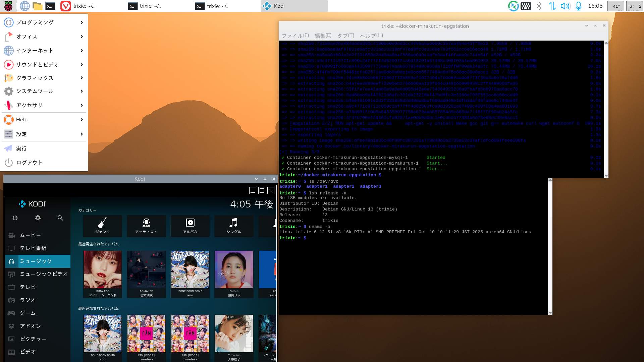
Task: Expand the プログラミング submenu
Action: coord(44,22)
